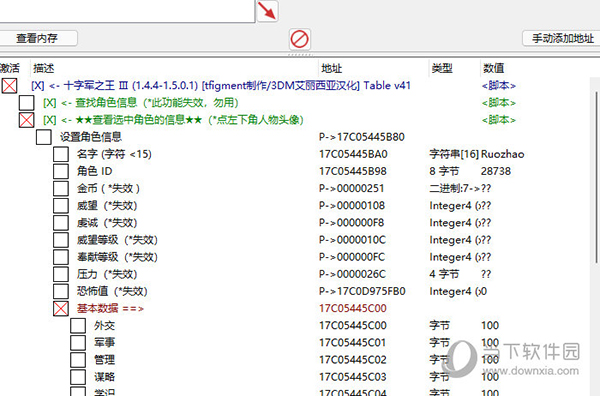This screenshot has width=600, height=396.
Task: Tick the 设置角色信息 checkbox
Action: point(44,137)
